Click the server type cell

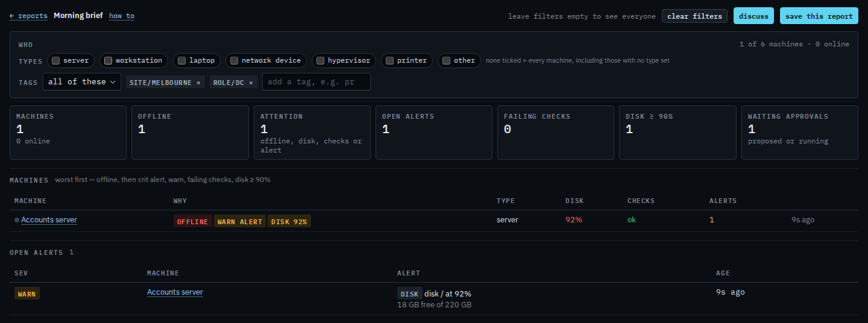[508, 220]
